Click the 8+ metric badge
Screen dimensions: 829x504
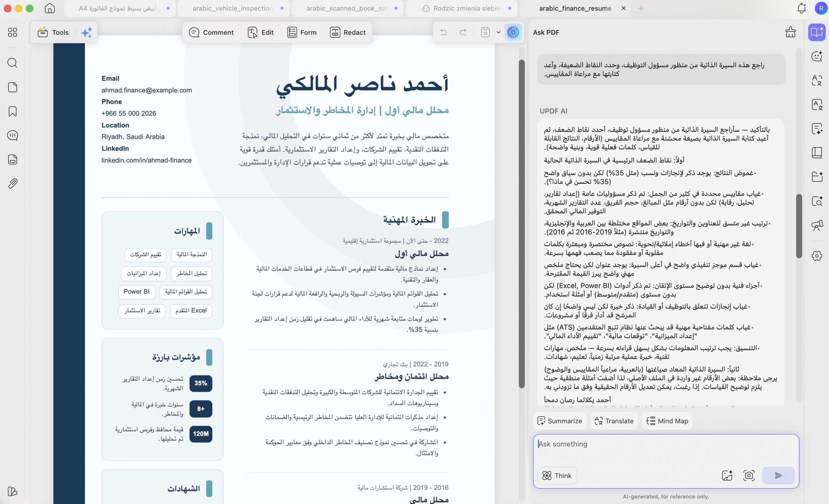click(x=201, y=409)
